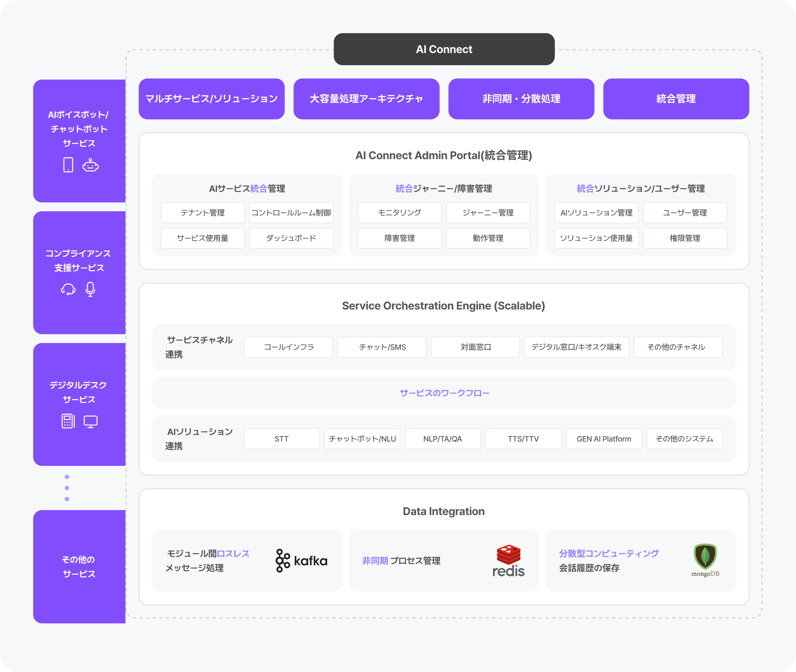Image resolution: width=796 pixels, height=672 pixels.
Task: Select 非同期・分散処理 button
Action: point(521,99)
